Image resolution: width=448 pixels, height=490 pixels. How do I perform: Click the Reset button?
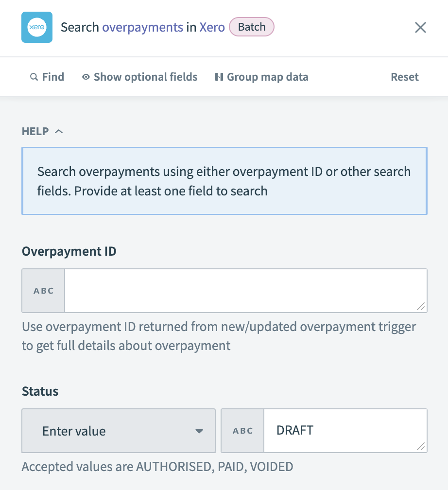pyautogui.click(x=404, y=77)
